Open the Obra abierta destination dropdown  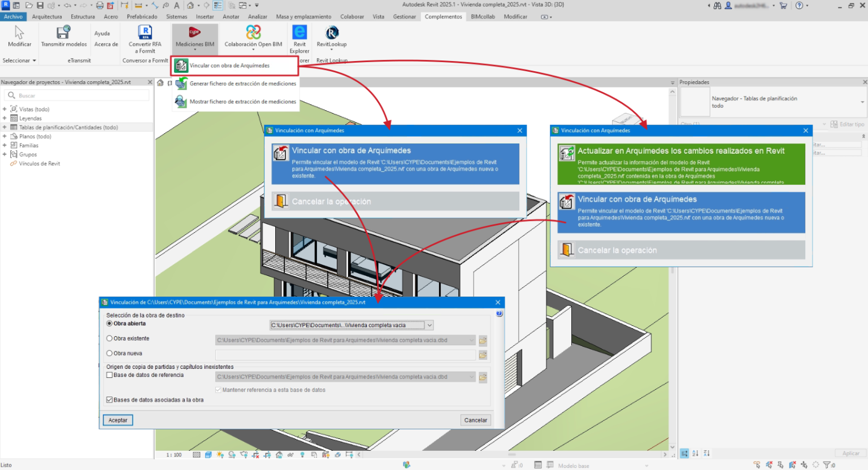[429, 325]
